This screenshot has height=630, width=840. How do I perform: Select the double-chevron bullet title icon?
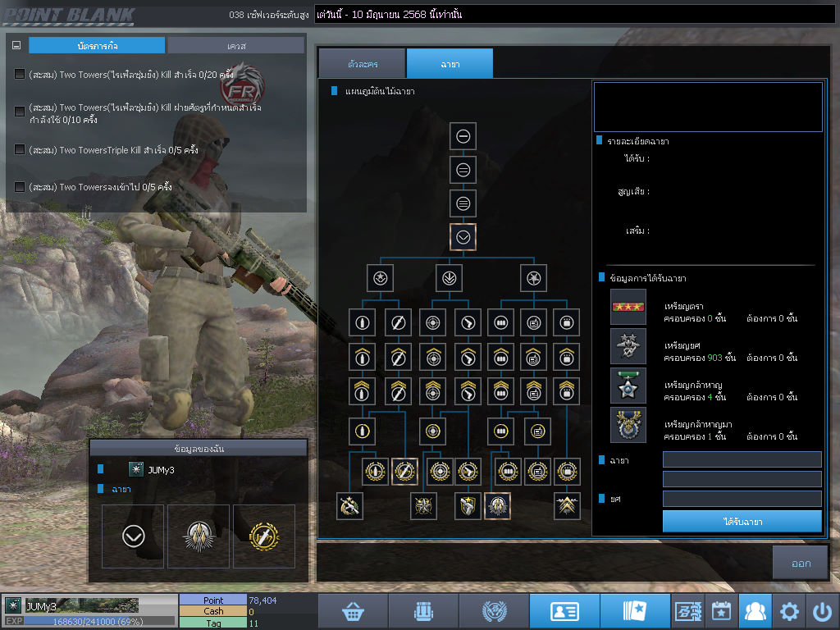(362, 391)
